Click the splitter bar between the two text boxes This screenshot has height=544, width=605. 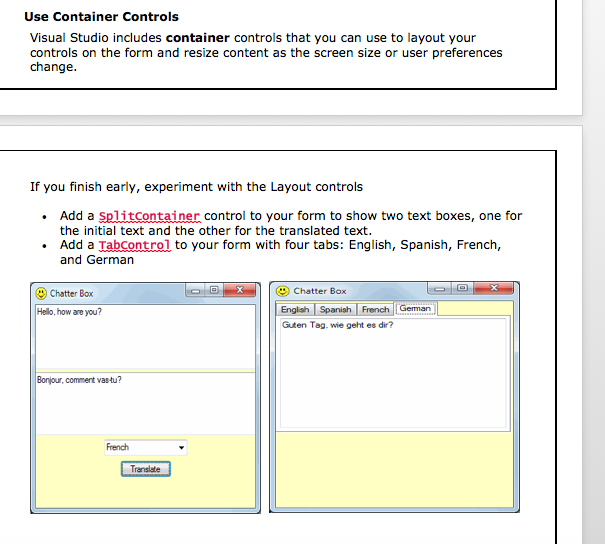click(145, 371)
